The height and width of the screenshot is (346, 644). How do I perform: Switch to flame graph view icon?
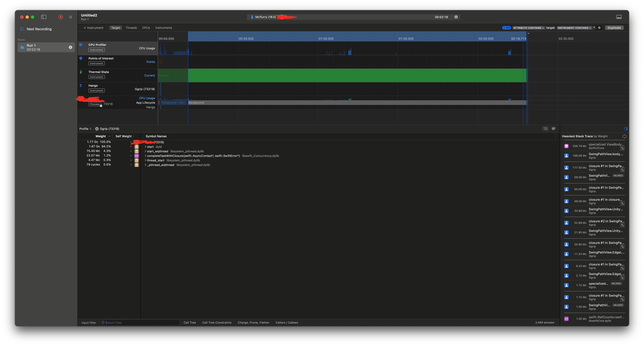[x=554, y=129]
